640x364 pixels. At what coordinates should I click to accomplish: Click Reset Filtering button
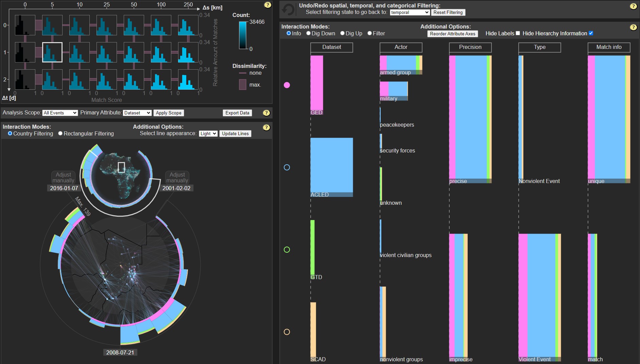pyautogui.click(x=448, y=12)
